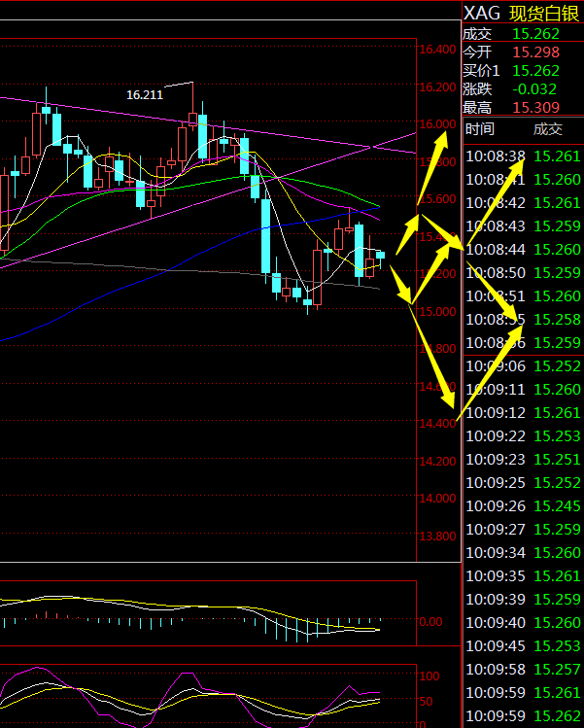
Task: Select the 15.257 price at 10:09:58
Action: [557, 670]
